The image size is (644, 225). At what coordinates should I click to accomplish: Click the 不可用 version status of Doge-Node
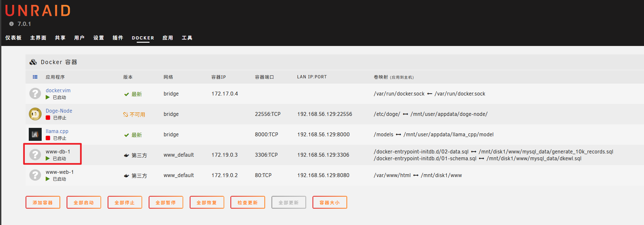[137, 115]
